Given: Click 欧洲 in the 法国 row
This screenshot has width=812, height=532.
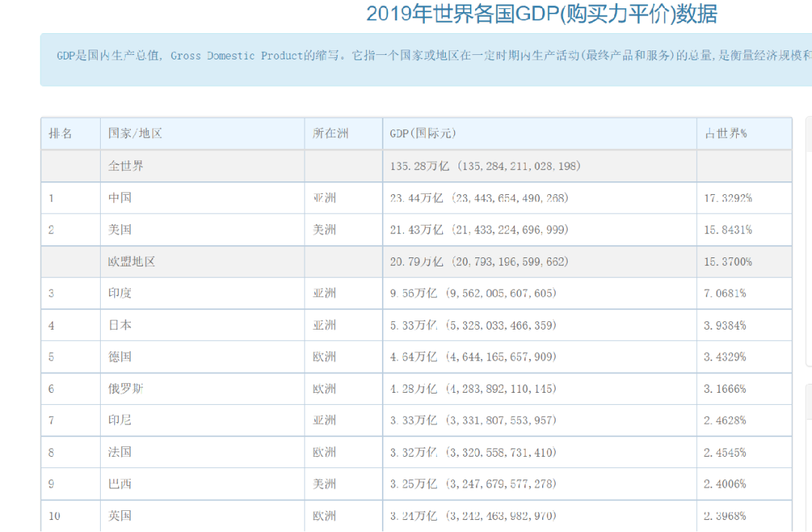Looking at the screenshot, I should [324, 452].
